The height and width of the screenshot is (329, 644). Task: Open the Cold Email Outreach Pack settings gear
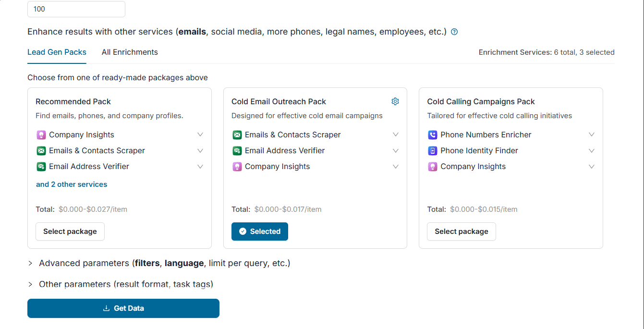click(395, 101)
